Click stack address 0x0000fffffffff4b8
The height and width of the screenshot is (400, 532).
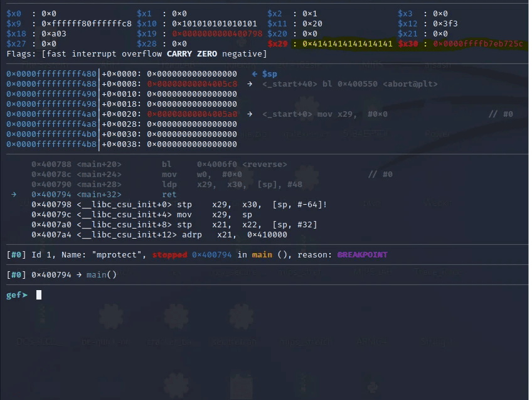pyautogui.click(x=51, y=144)
